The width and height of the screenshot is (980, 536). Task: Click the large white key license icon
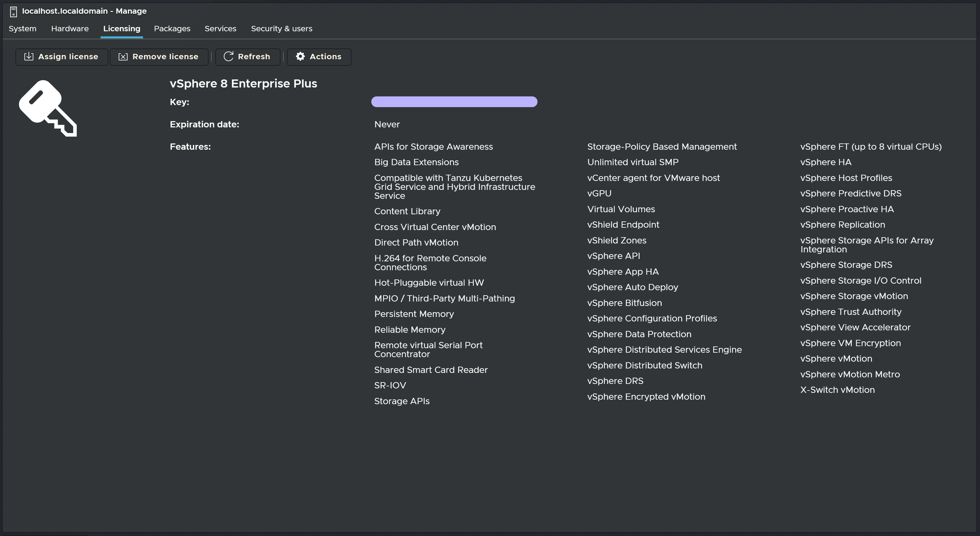48,109
